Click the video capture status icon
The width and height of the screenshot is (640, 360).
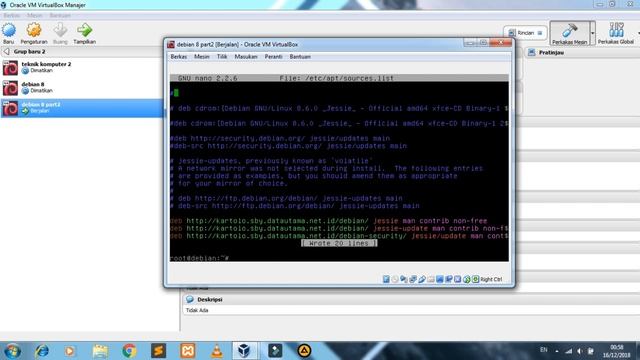449,279
